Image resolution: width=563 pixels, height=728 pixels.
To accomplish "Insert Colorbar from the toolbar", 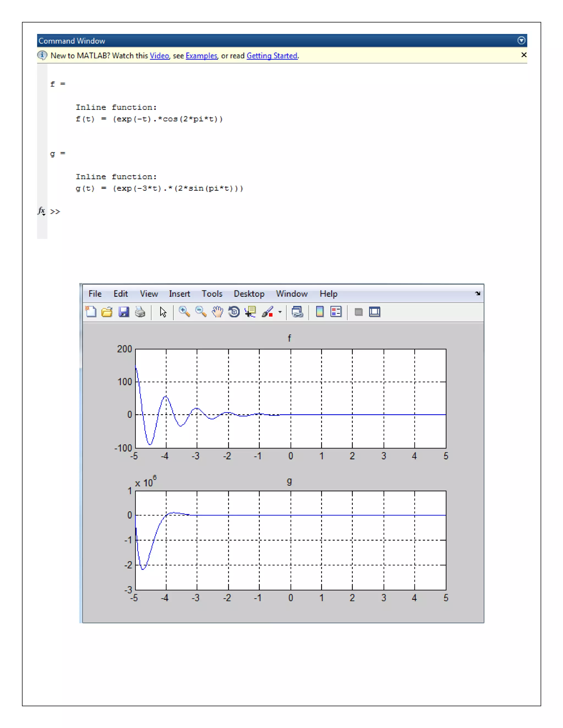I will (319, 312).
